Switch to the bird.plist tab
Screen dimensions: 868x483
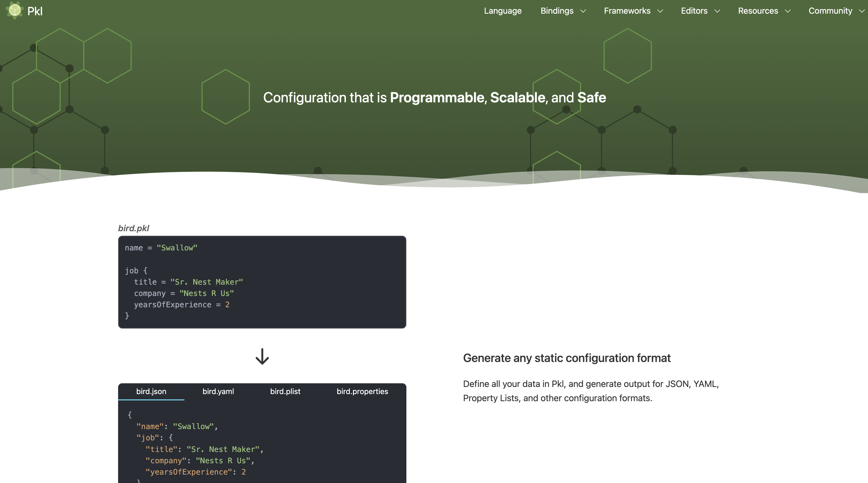click(285, 391)
